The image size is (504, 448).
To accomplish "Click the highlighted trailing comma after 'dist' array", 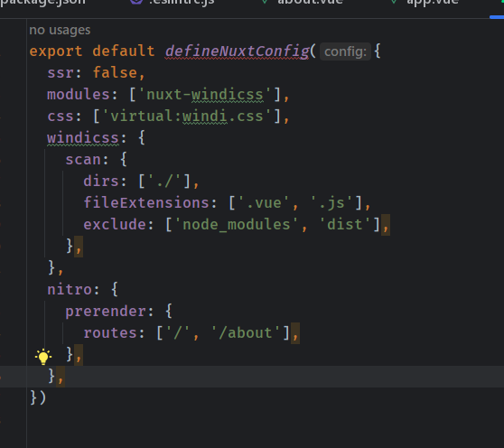I will (x=386, y=225).
